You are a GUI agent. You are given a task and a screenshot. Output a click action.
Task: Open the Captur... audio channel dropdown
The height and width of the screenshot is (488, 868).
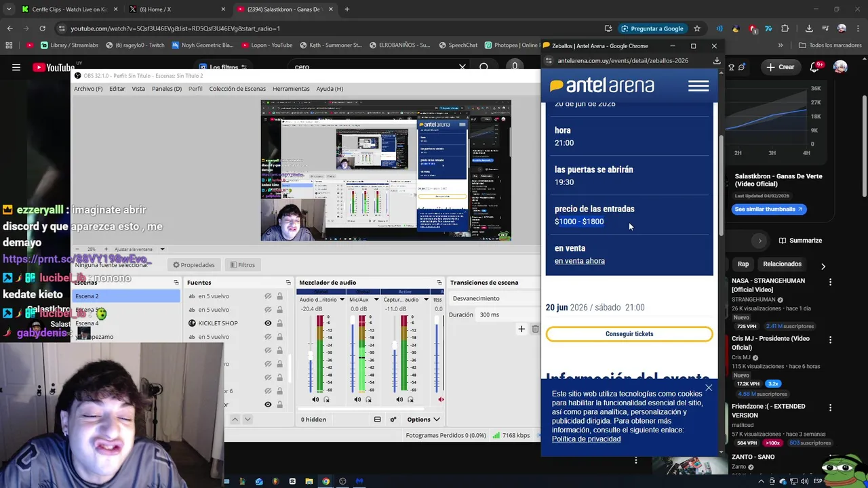426,299
